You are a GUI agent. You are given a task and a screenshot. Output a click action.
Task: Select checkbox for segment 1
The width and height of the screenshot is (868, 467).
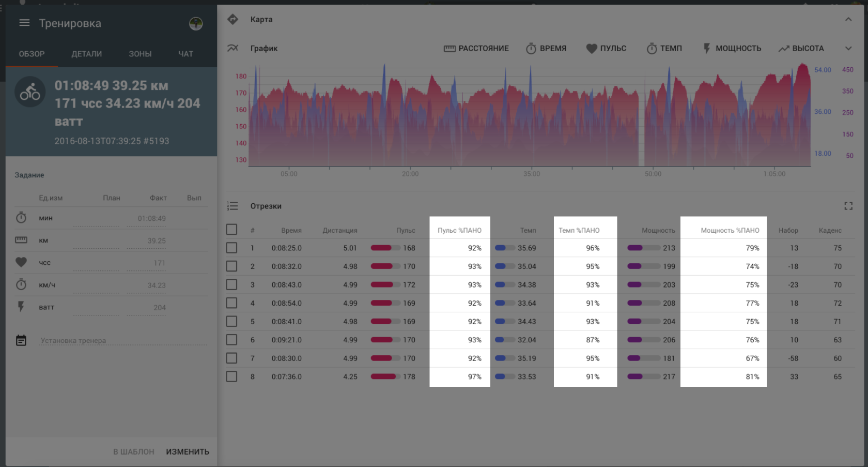(x=231, y=248)
